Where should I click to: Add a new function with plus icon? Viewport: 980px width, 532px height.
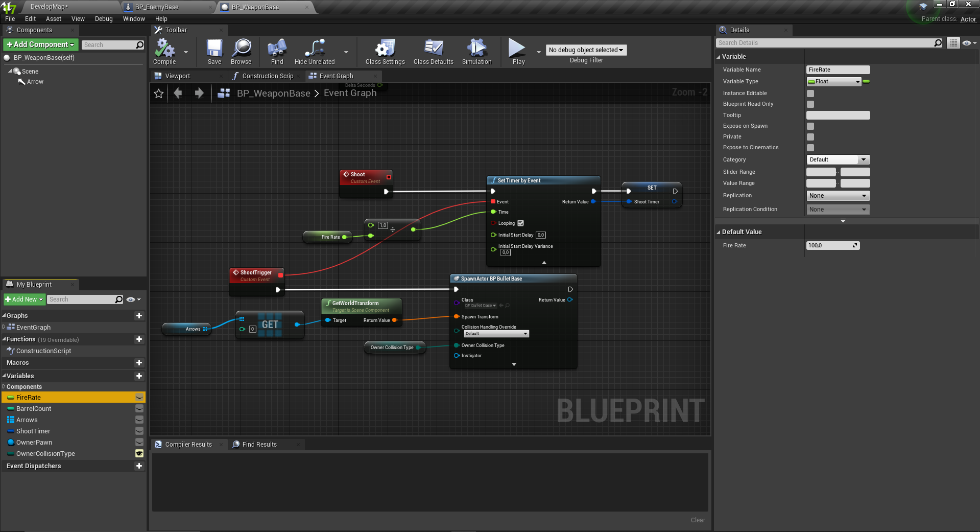139,339
